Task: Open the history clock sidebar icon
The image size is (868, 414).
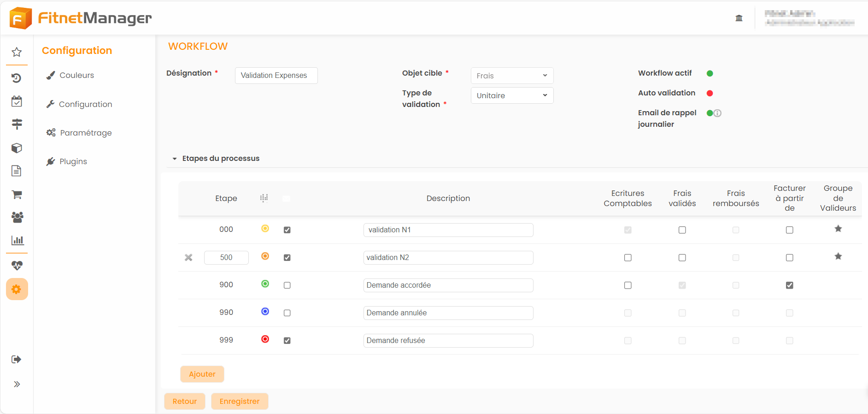Action: click(x=17, y=78)
